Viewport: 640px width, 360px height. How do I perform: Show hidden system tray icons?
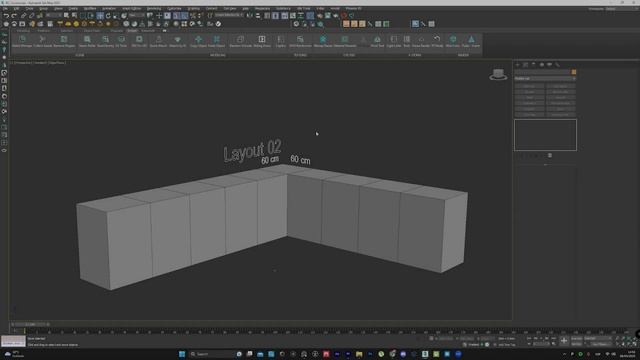(x=565, y=354)
